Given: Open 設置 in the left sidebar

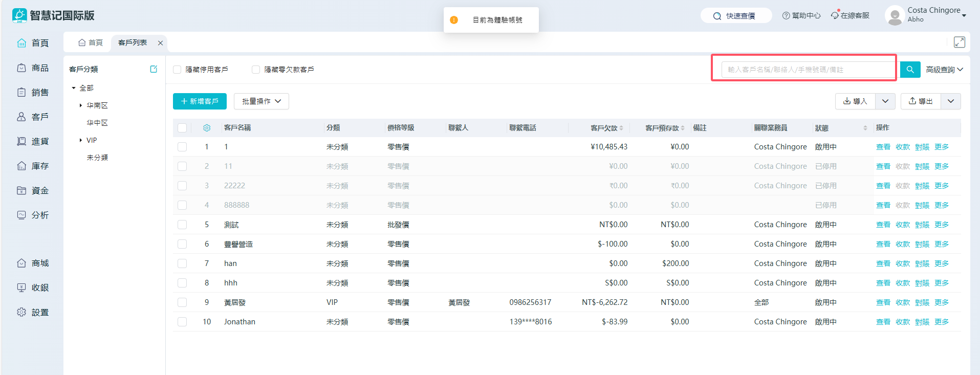Looking at the screenshot, I should pos(33,312).
